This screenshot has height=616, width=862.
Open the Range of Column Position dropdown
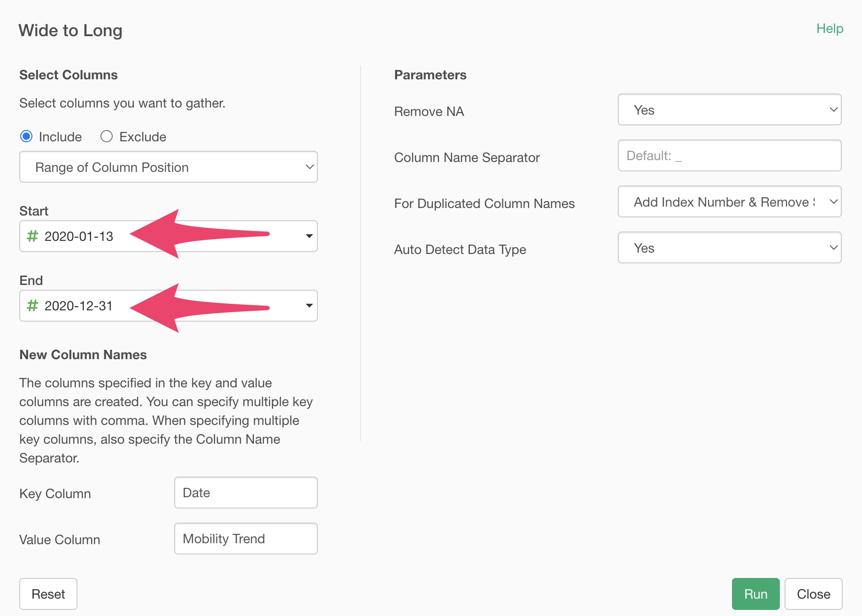(168, 167)
